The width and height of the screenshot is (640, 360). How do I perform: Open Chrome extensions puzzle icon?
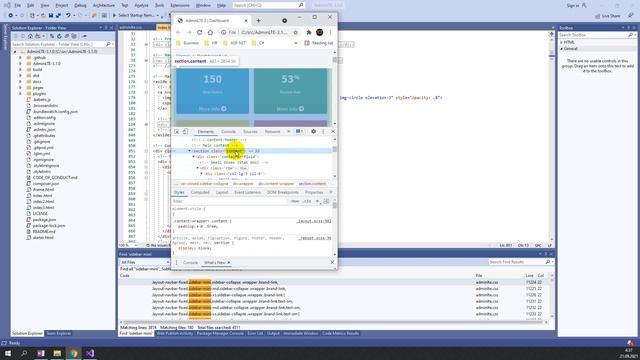[309, 32]
